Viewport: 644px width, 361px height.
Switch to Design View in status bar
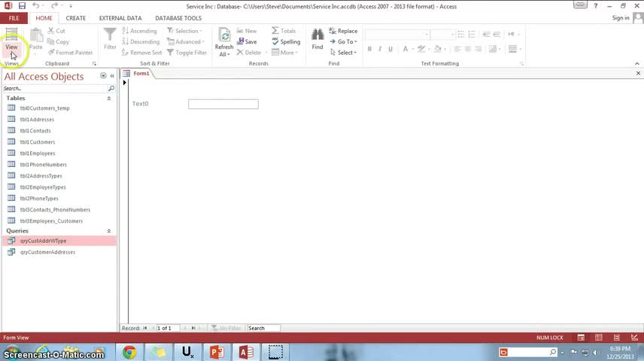[634, 338]
